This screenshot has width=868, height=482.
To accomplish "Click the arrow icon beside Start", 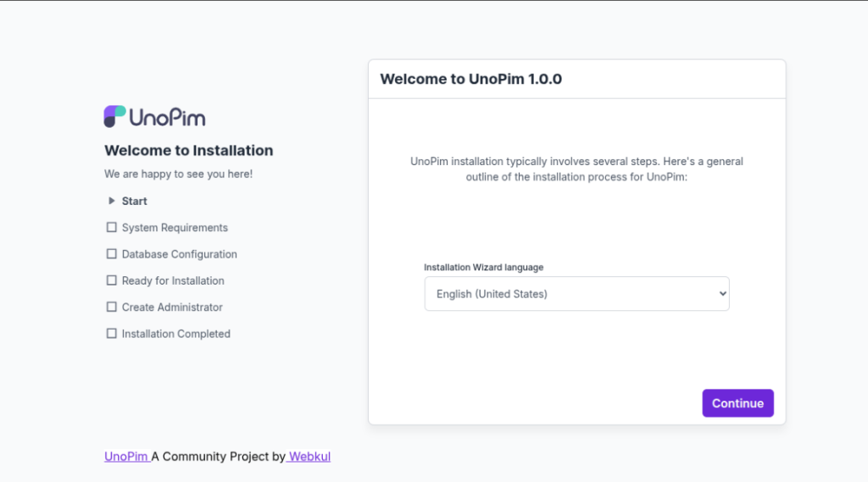I will (111, 201).
